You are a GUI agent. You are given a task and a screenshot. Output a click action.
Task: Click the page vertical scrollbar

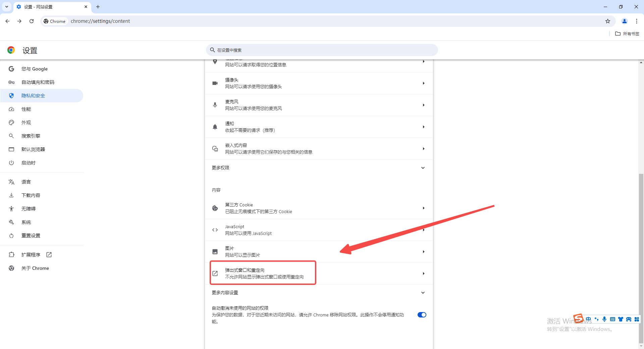[x=641, y=258]
